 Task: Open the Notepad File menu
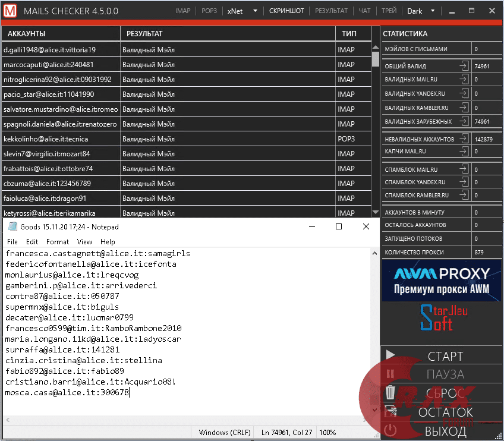coord(12,242)
